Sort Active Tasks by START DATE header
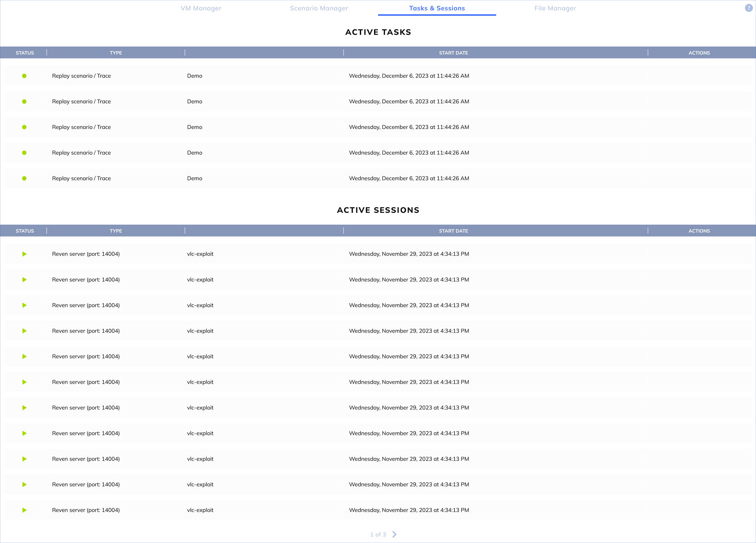756x543 pixels. 453,53
